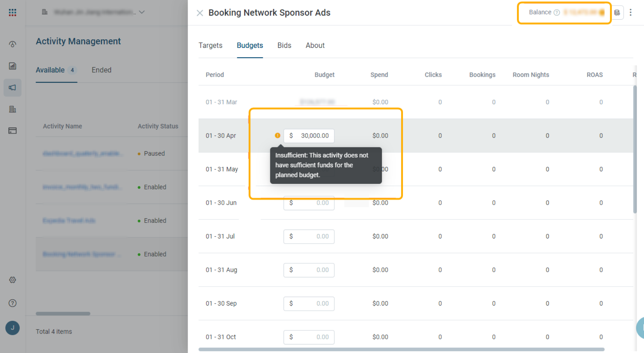Viewport: 644px width, 353px height.
Task: Click the activity list horizontal scrollbar
Action: point(63,314)
